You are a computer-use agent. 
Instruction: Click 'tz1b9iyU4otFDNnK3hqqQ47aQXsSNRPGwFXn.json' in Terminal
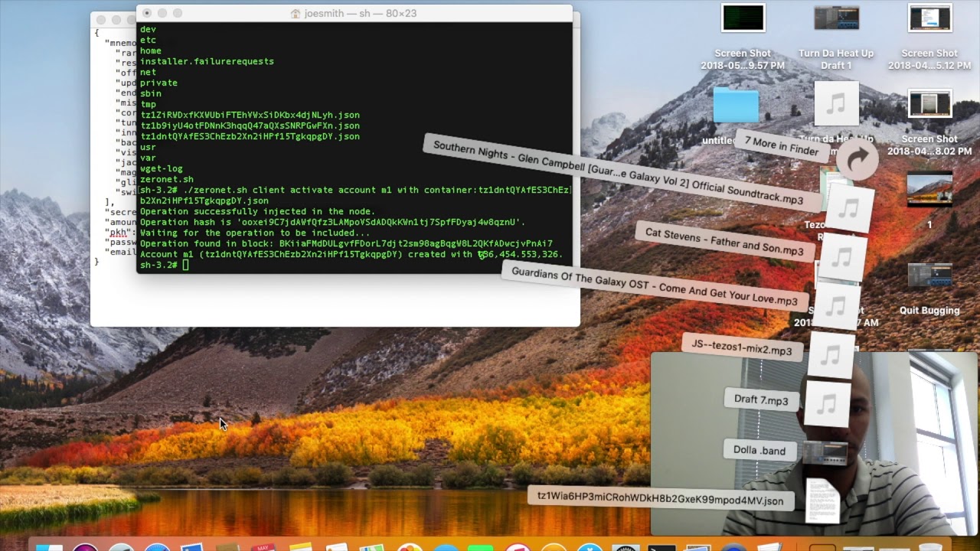[x=250, y=126]
